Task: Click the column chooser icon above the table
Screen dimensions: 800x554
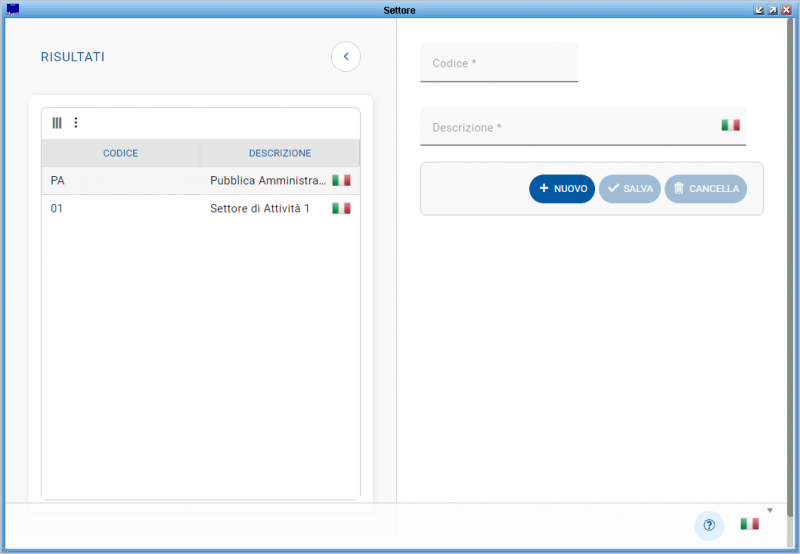Action: coord(57,123)
